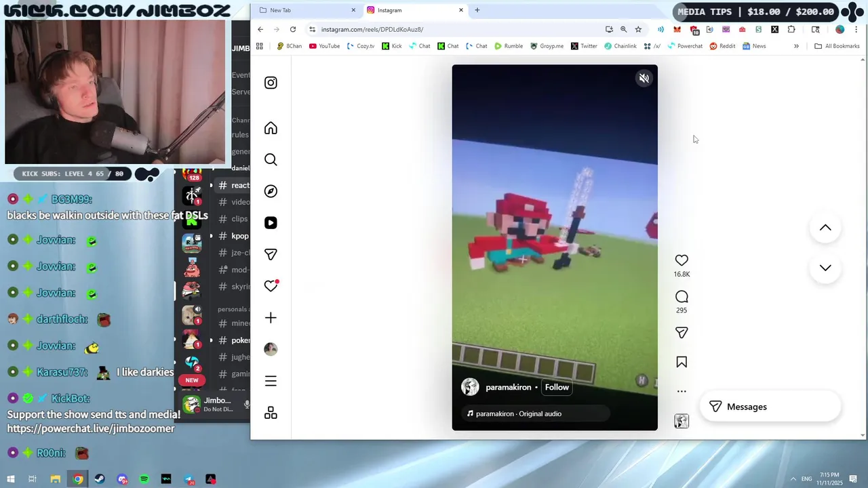The image size is (868, 488).
Task: Open the Chrome apps grid shortcut
Action: tap(260, 46)
